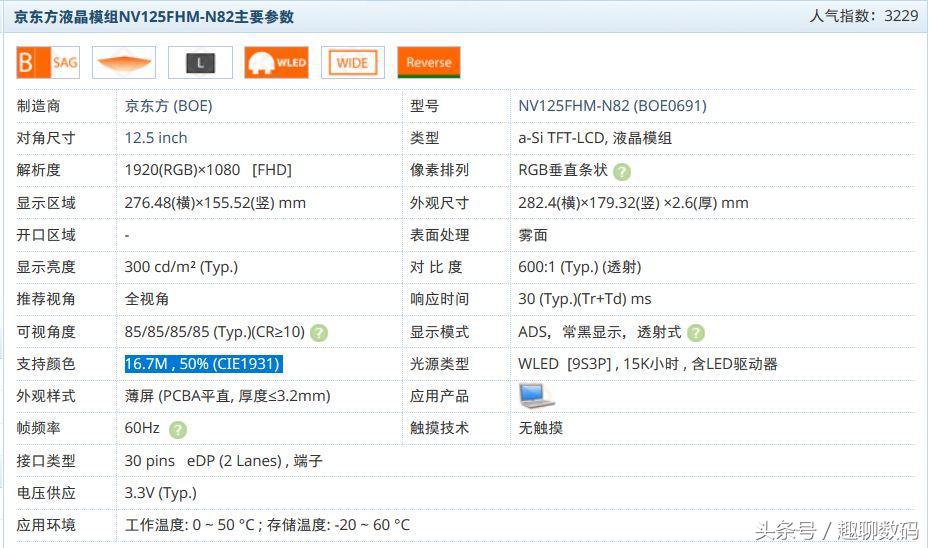Click resolution value 1920(RGB)×1080 [FHD]
The image size is (932, 548).
coord(208,170)
